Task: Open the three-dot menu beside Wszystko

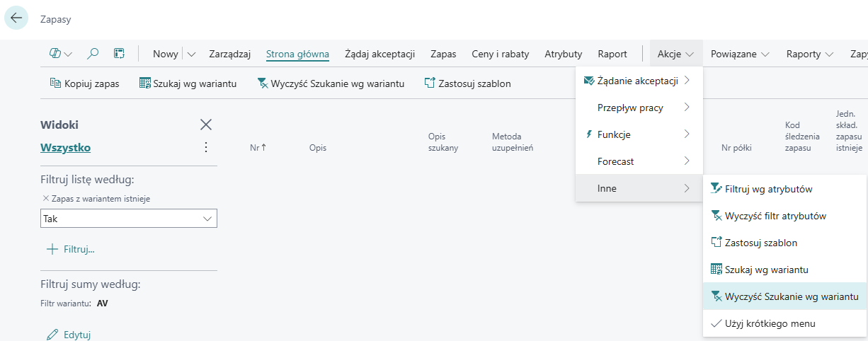Action: tap(206, 147)
